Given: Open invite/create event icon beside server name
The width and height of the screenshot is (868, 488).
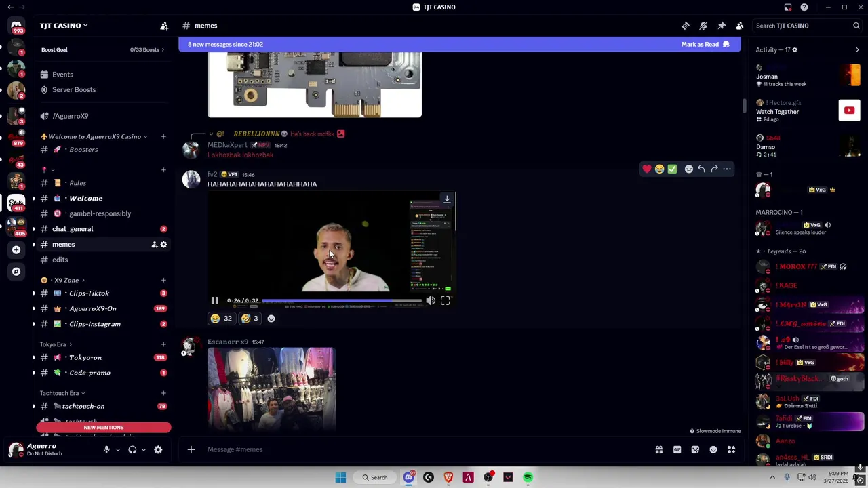Looking at the screenshot, I should pyautogui.click(x=164, y=26).
